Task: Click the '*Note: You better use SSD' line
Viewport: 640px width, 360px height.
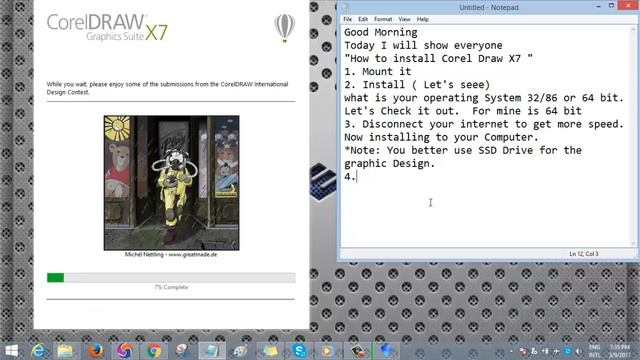Action: [463, 150]
